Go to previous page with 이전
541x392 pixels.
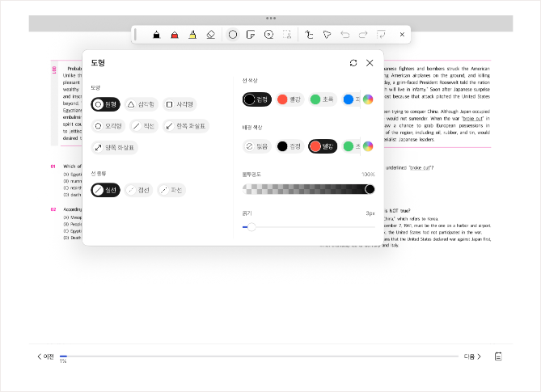click(45, 356)
